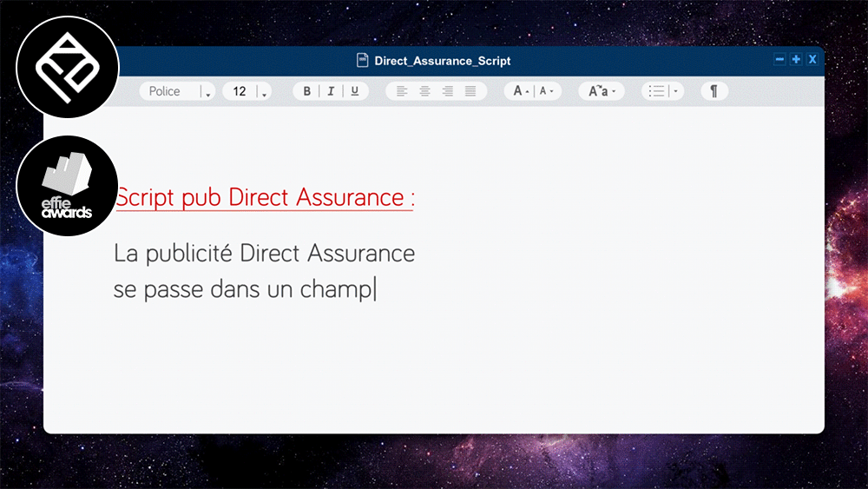This screenshot has width=868, height=489.
Task: Click the heading Script pub Direct Assurance
Action: 265,198
